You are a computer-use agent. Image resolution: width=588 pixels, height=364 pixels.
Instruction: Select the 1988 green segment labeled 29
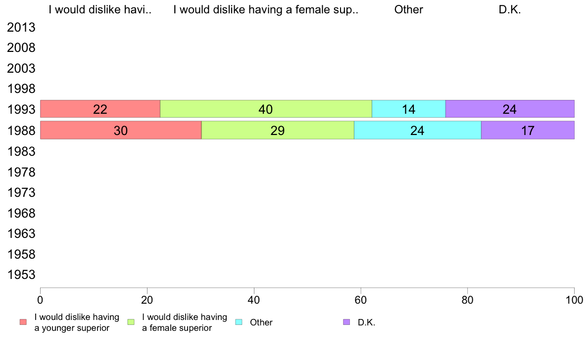tap(278, 130)
